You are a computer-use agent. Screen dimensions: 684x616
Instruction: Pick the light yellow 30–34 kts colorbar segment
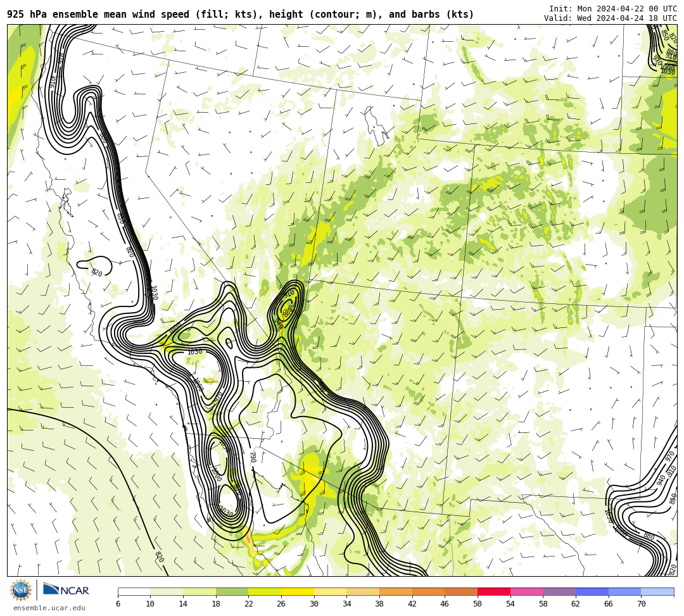pyautogui.click(x=331, y=591)
